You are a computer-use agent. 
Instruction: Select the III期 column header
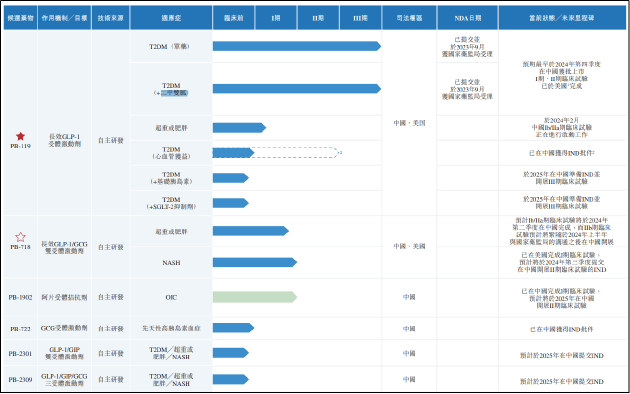360,18
